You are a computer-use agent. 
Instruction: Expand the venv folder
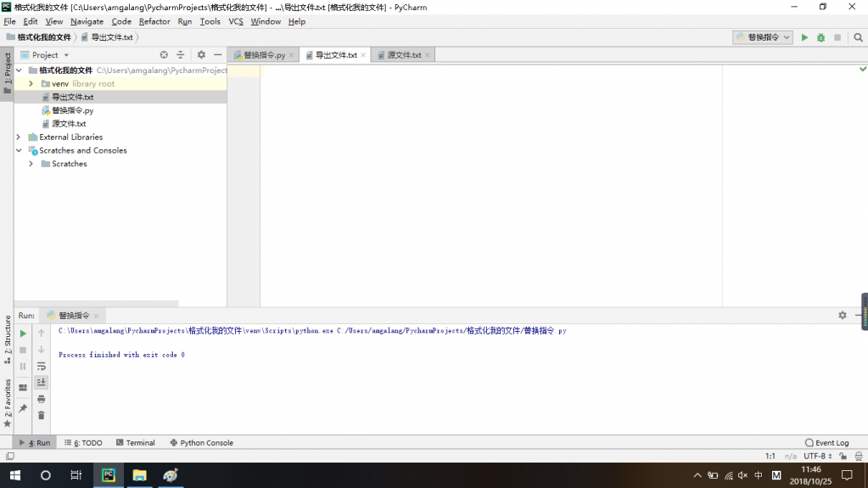coord(31,84)
